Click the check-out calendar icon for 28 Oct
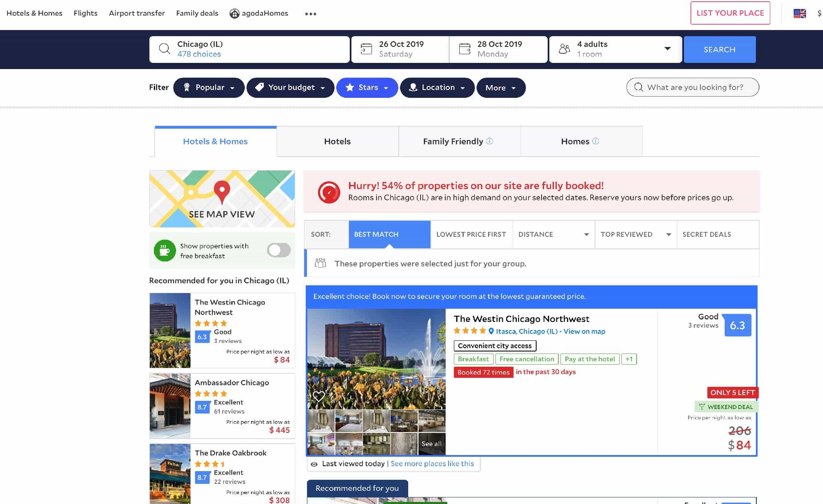This screenshot has height=504, width=823. click(x=465, y=49)
